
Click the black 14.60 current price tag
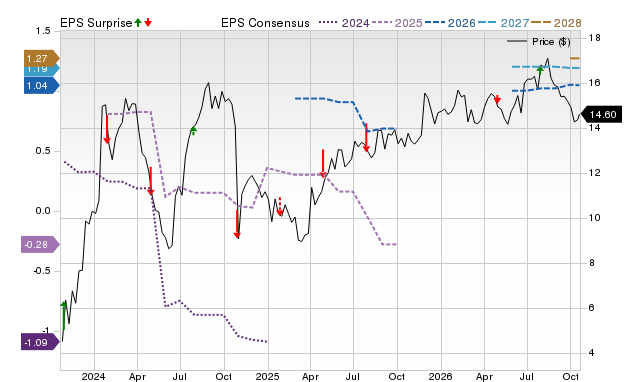pos(601,114)
